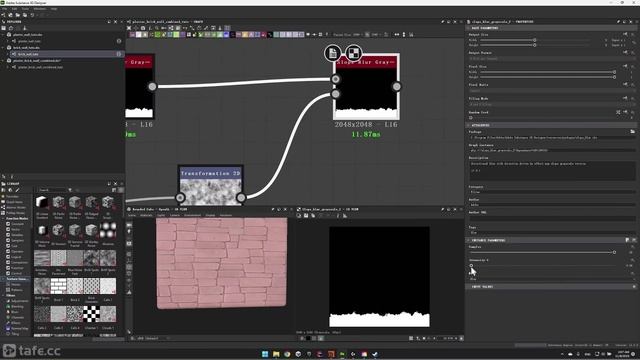Click the lower input connector of Slope Blur node
The image size is (640, 360).
coord(336,94)
